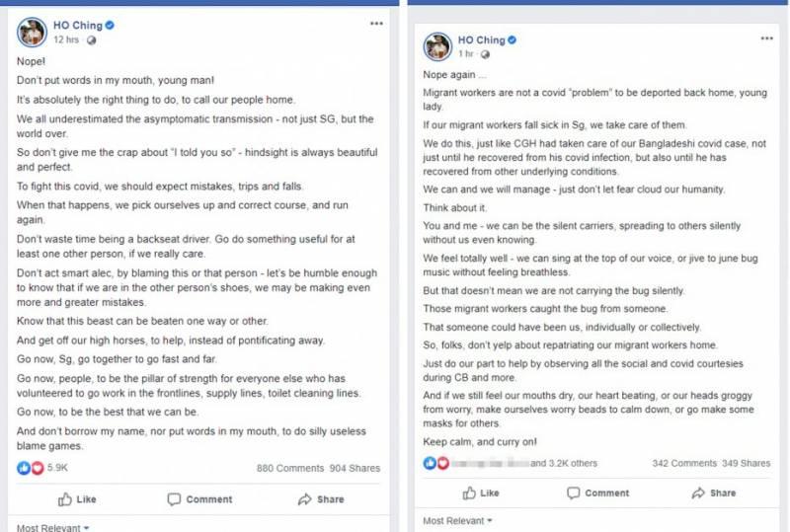This screenshot has width=790, height=532.
Task: Comment on the right post
Action: 596,493
